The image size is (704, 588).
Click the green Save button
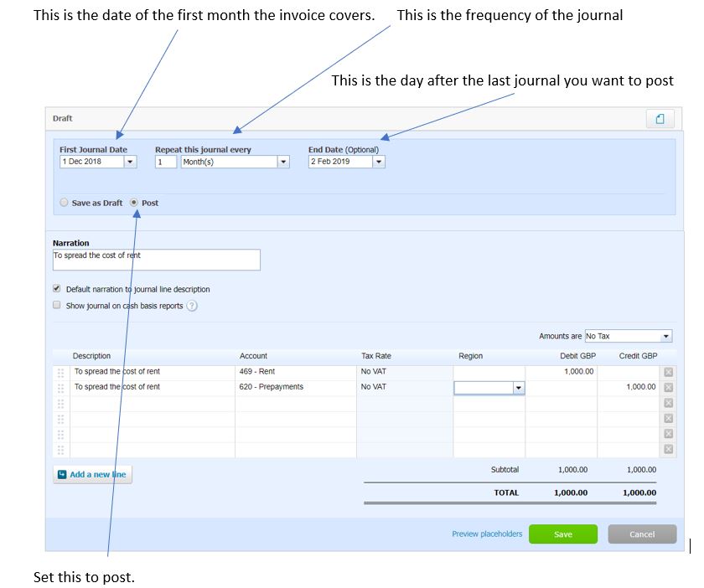click(x=563, y=534)
